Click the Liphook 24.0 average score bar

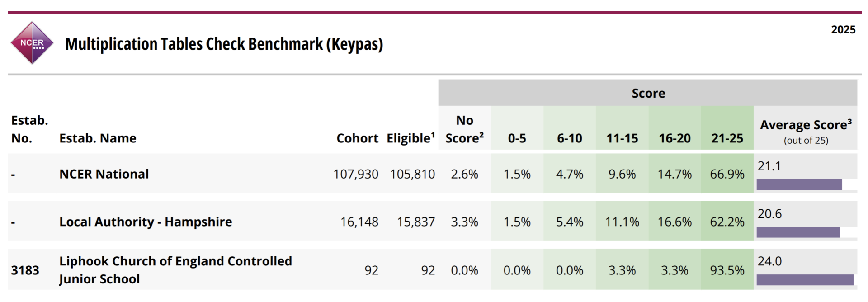click(805, 280)
